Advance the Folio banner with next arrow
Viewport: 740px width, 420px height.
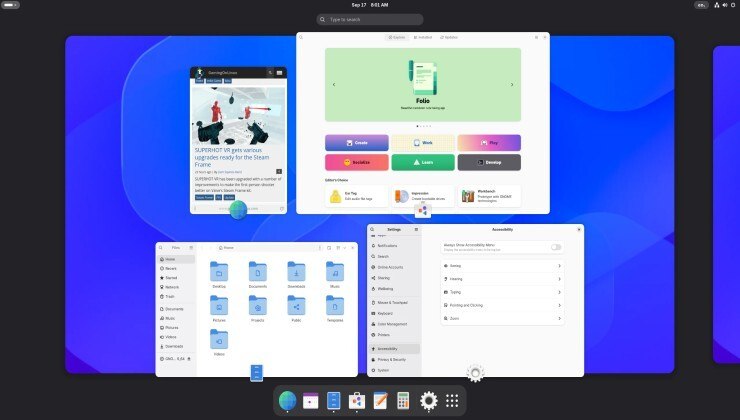[x=512, y=85]
